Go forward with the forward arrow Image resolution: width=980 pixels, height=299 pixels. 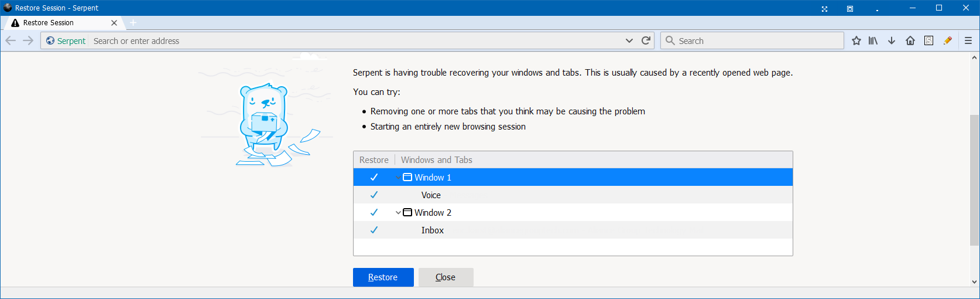click(x=28, y=40)
